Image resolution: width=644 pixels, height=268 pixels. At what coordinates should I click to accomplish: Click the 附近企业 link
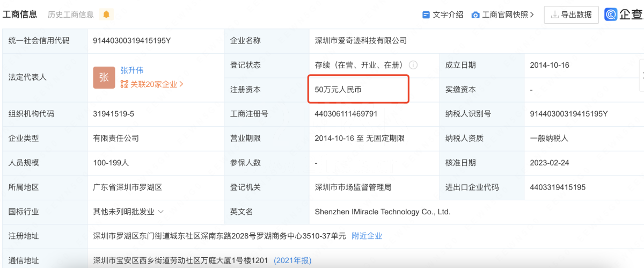(367, 236)
